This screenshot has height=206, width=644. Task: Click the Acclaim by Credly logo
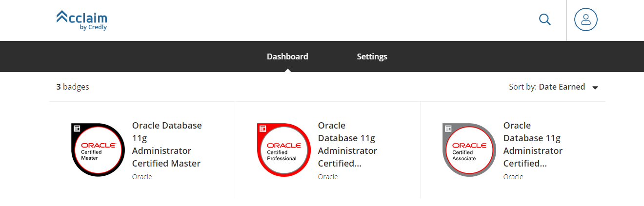(81, 20)
